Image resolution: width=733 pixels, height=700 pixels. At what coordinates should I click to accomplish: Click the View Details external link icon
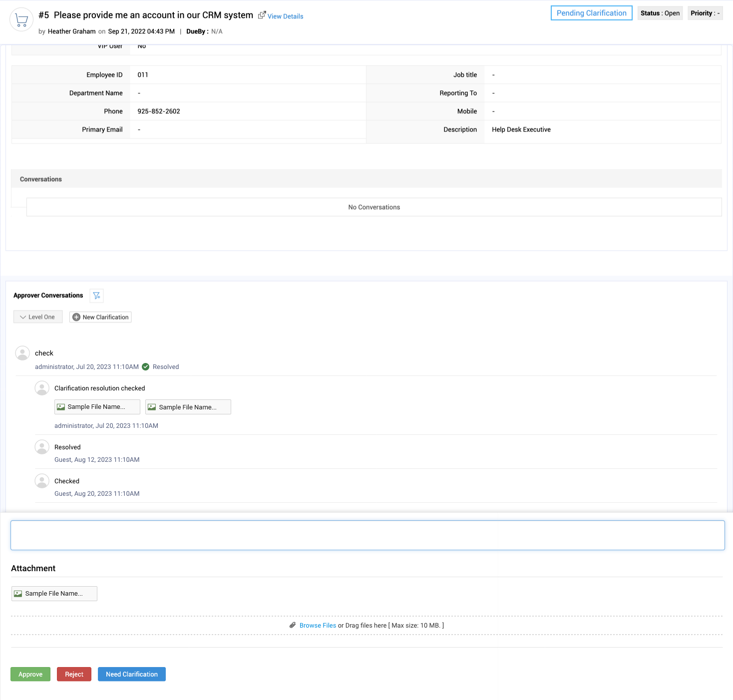[x=262, y=15]
